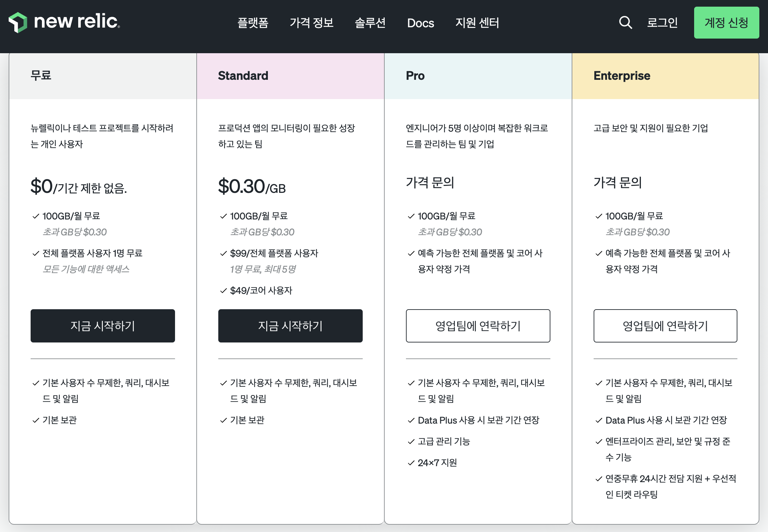768x532 pixels.
Task: Click the Pro plan title
Action: (x=415, y=76)
